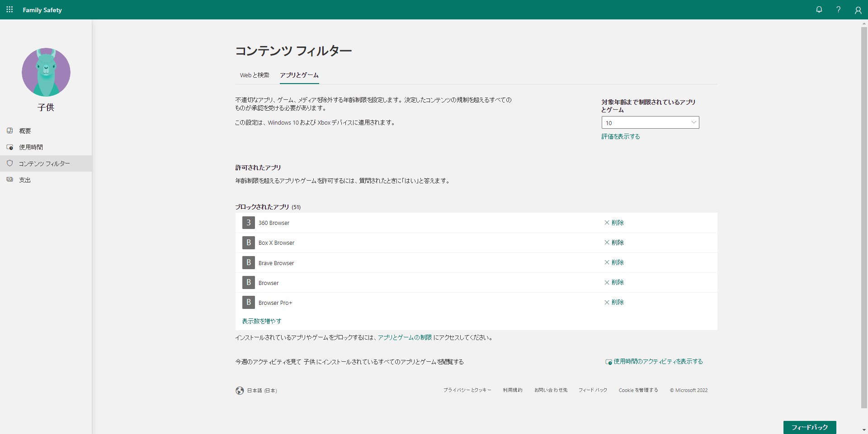Remove Brave Browser with its 削除 button
The width and height of the screenshot is (868, 434).
pos(614,262)
